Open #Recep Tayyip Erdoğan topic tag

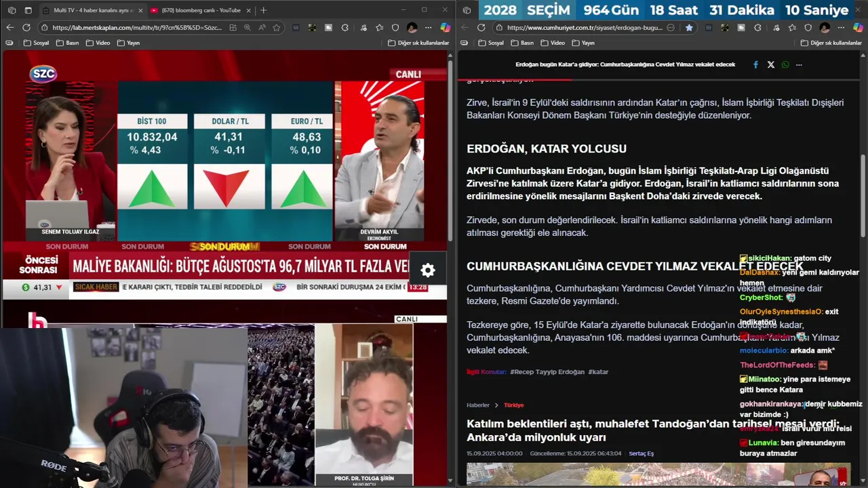tap(547, 371)
